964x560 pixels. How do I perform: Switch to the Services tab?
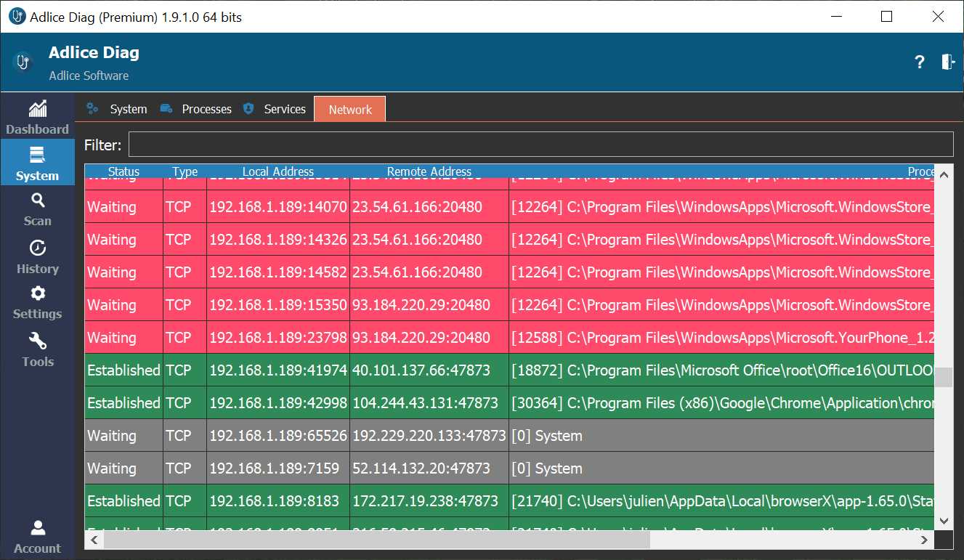pos(284,110)
